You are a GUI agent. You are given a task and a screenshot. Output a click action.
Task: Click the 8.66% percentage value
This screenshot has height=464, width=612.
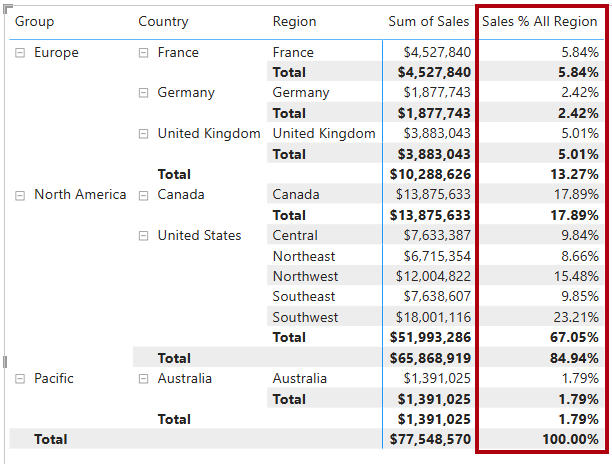[580, 256]
